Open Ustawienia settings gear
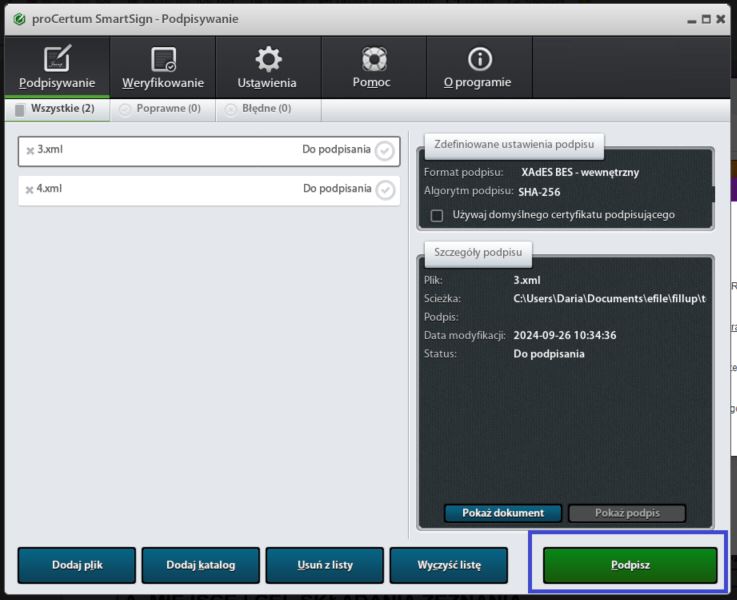 point(268,67)
